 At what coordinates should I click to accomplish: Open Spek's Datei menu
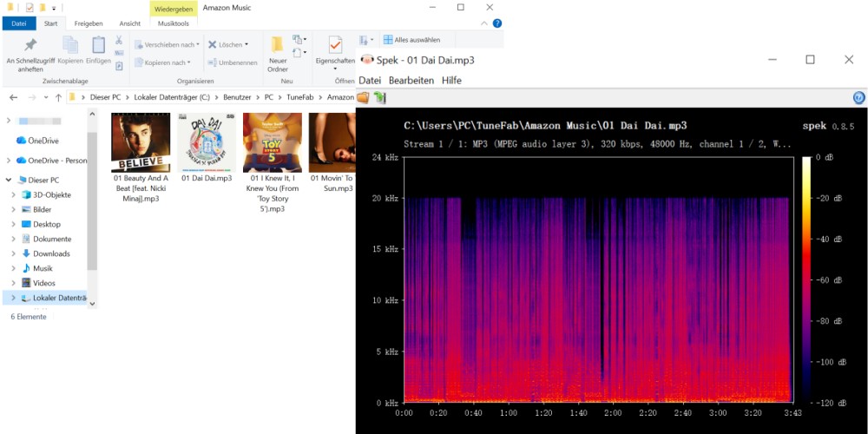point(370,80)
